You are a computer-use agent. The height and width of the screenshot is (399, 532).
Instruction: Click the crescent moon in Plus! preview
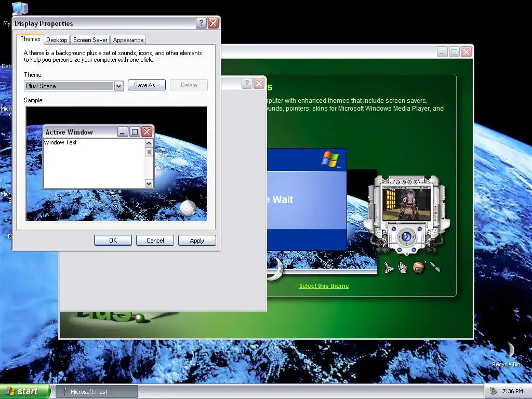(275, 270)
